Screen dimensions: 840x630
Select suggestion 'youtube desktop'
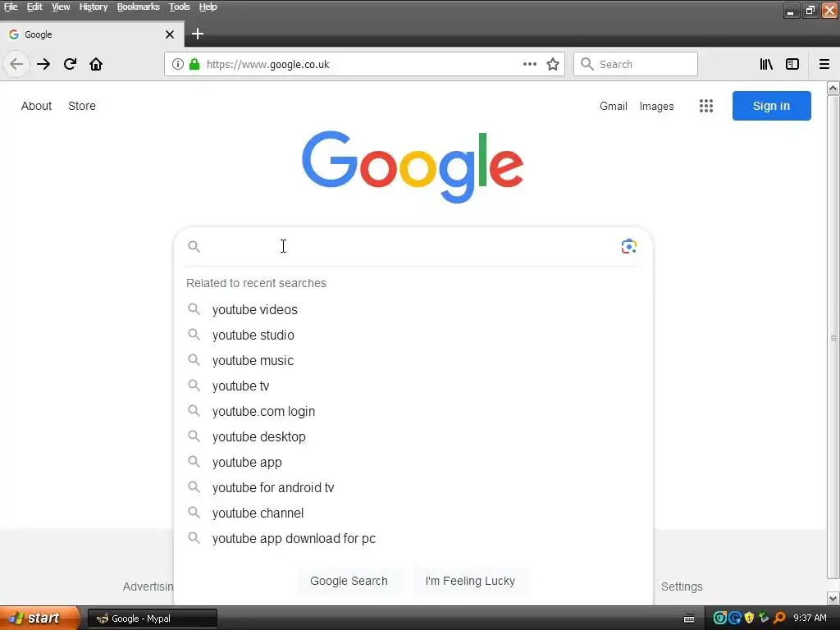(413, 436)
